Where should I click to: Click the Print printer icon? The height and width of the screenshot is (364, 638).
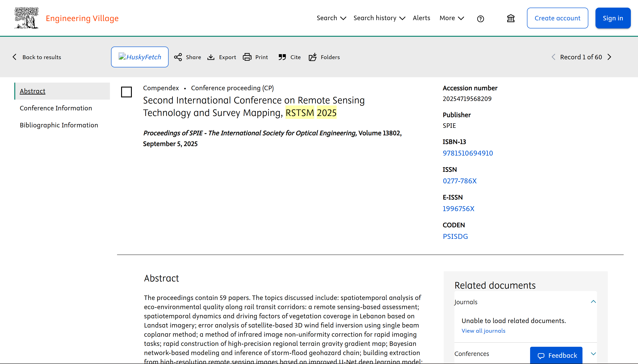coord(247,57)
